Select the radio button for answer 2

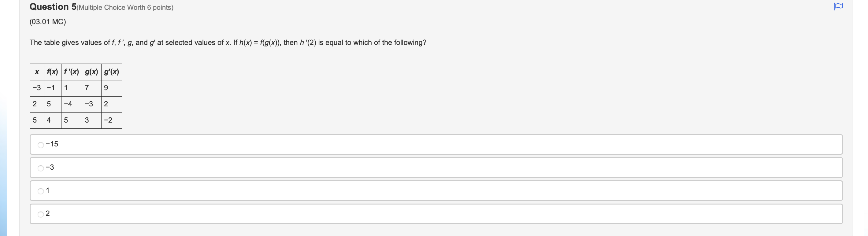[x=40, y=213]
